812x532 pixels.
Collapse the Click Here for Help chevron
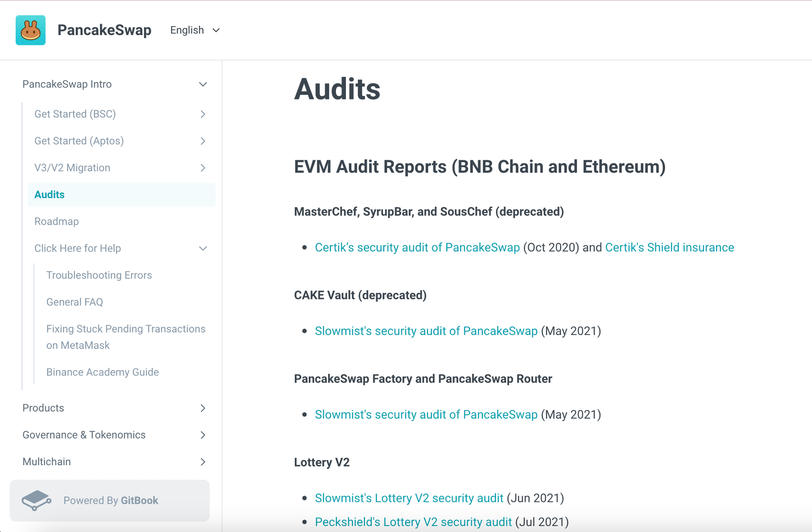[x=203, y=248]
